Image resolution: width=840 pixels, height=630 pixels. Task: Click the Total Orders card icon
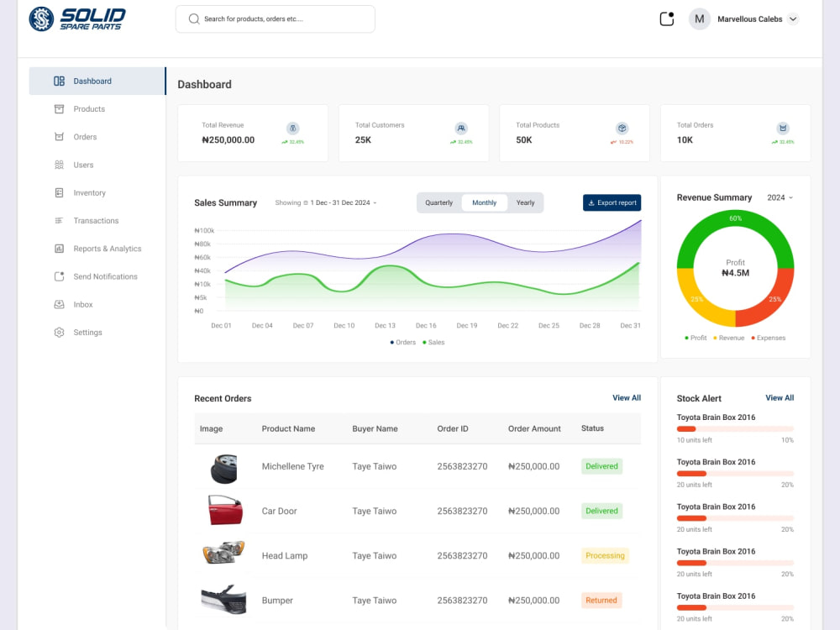(x=783, y=128)
